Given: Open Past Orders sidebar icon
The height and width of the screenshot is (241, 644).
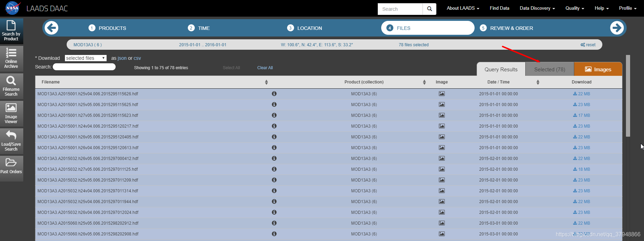Looking at the screenshot, I should [11, 168].
